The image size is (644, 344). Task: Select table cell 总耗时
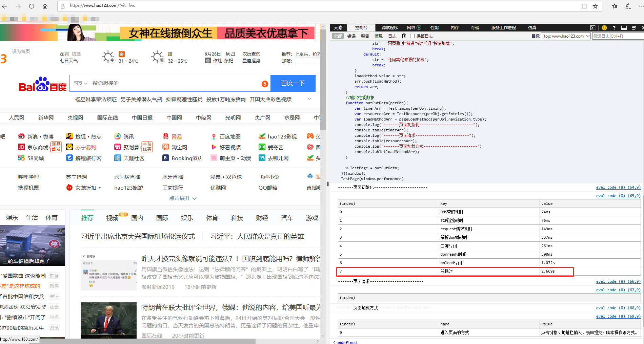pos(489,271)
